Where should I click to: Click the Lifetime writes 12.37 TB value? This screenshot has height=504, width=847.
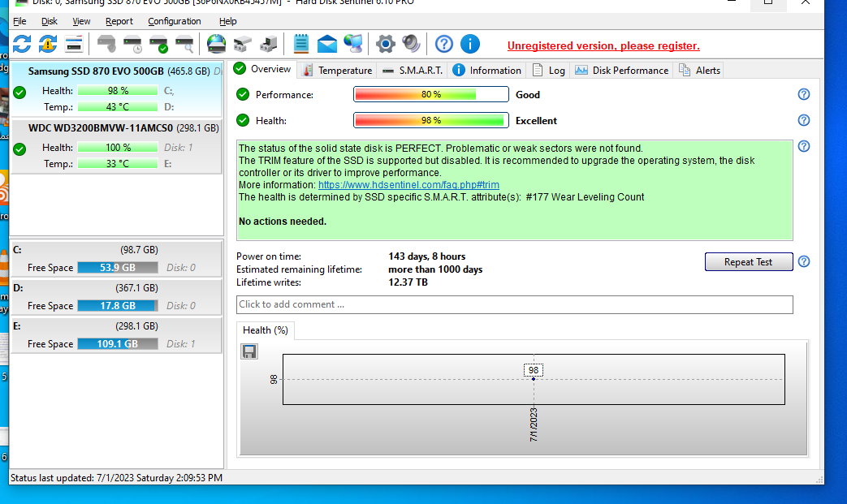tap(408, 282)
